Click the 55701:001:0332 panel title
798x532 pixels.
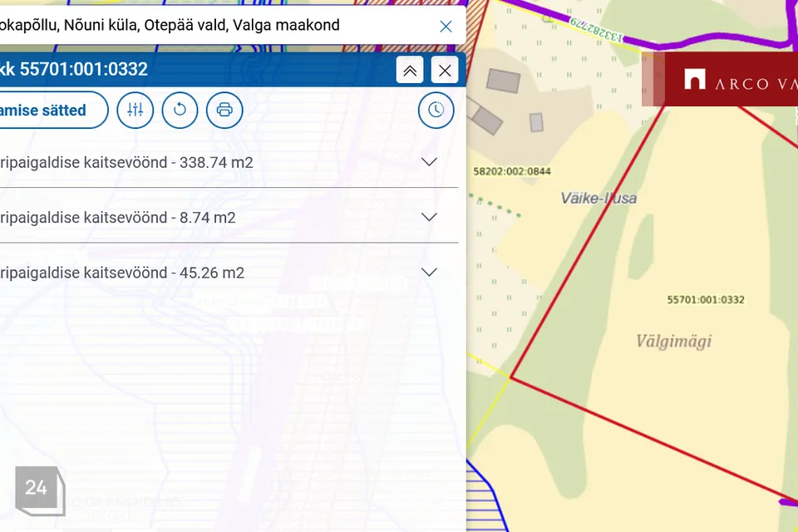74,69
